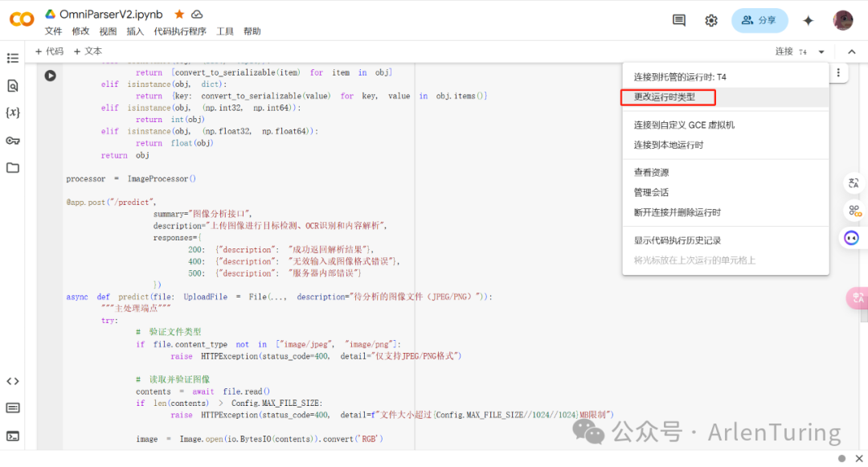This screenshot has width=868, height=467.
Task: Open the 代码执行程序 menu
Action: (x=180, y=31)
